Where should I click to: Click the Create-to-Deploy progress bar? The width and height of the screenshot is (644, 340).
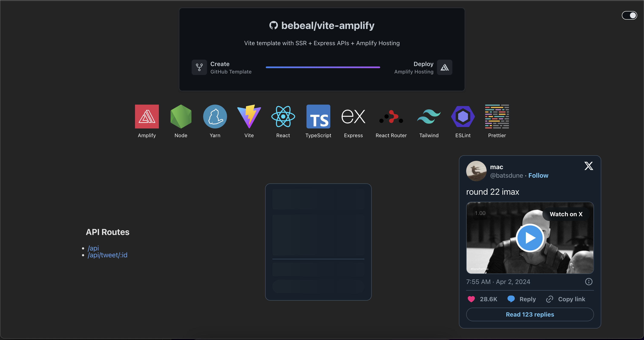coord(322,67)
